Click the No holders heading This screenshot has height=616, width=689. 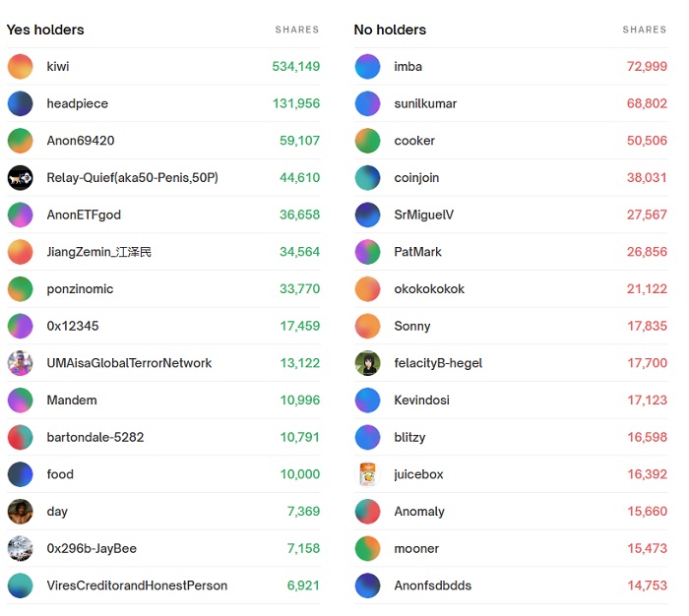[x=390, y=30]
